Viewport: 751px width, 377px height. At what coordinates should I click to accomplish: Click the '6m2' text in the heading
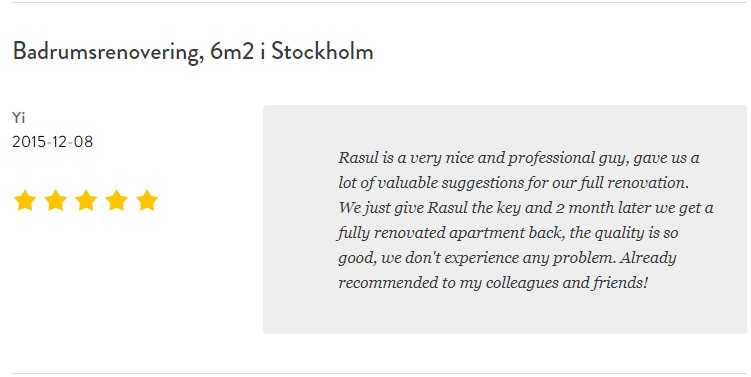(232, 52)
